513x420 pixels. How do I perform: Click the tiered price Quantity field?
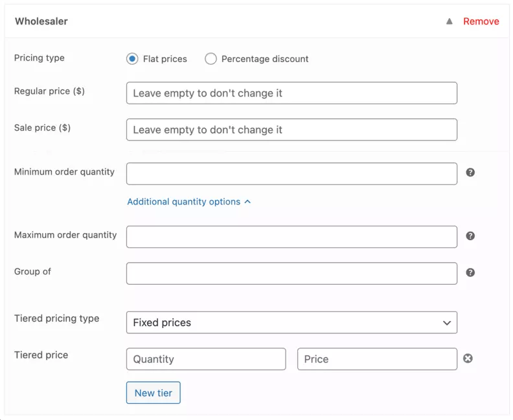pyautogui.click(x=206, y=359)
